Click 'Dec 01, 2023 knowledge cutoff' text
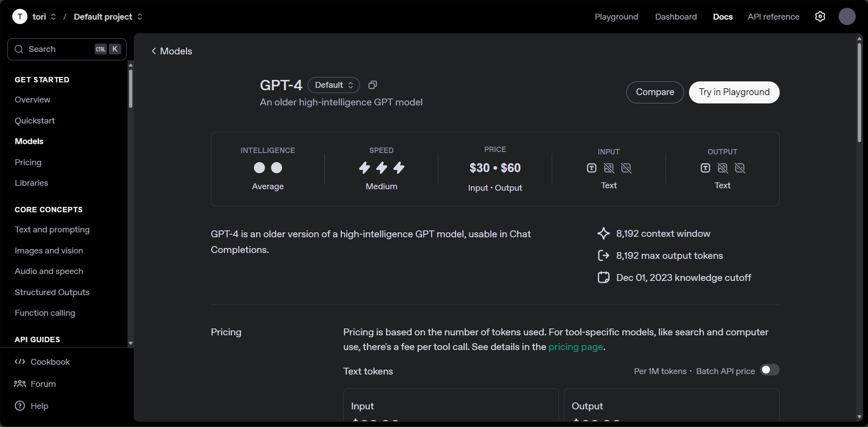 pos(684,277)
